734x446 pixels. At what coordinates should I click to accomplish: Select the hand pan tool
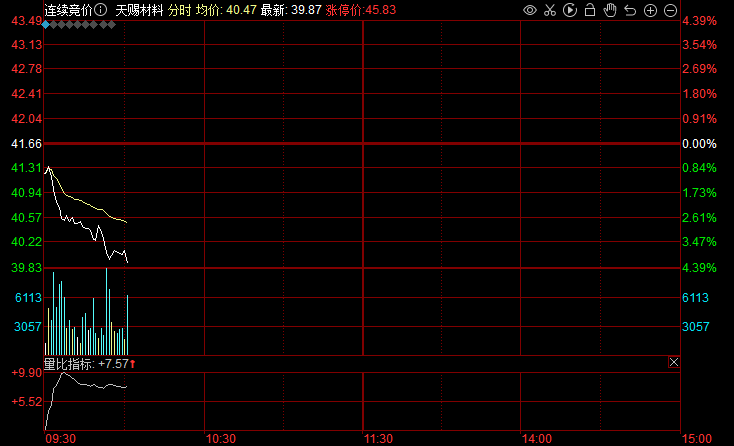[x=610, y=10]
